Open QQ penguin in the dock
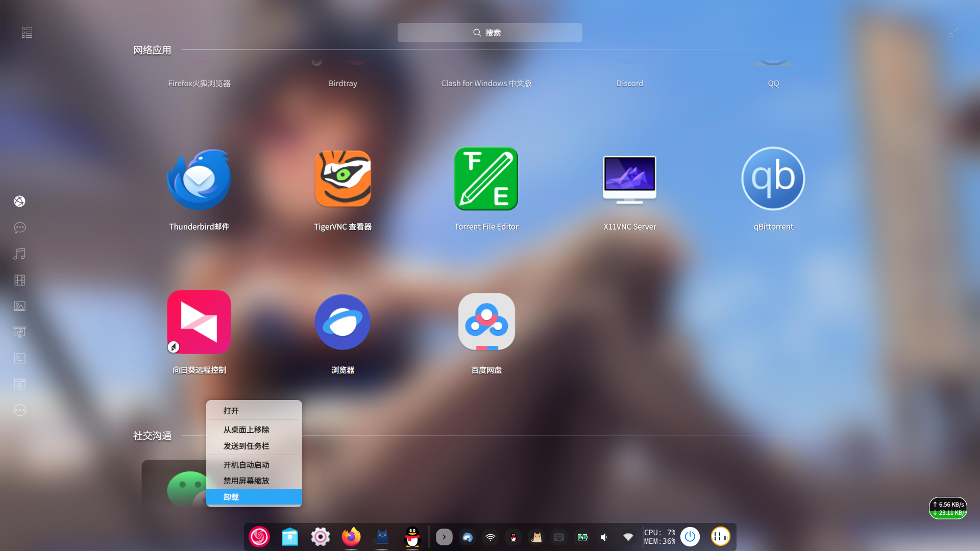The image size is (980, 551). (412, 537)
